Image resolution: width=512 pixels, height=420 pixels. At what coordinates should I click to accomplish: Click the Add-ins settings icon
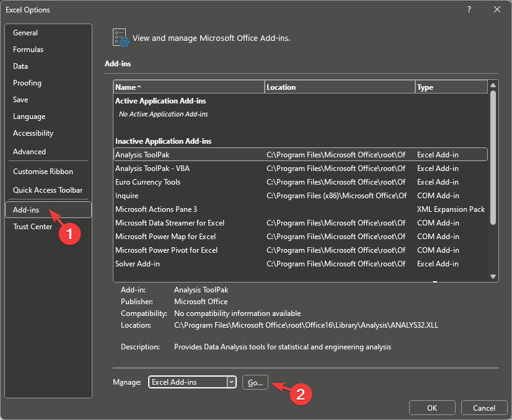(x=121, y=38)
